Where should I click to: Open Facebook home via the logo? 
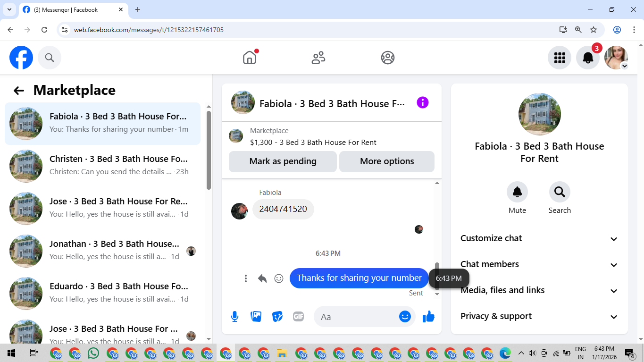tap(21, 58)
